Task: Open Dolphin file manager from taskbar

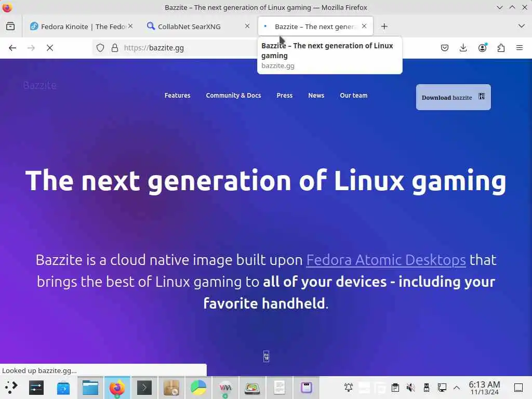Action: tap(90, 388)
